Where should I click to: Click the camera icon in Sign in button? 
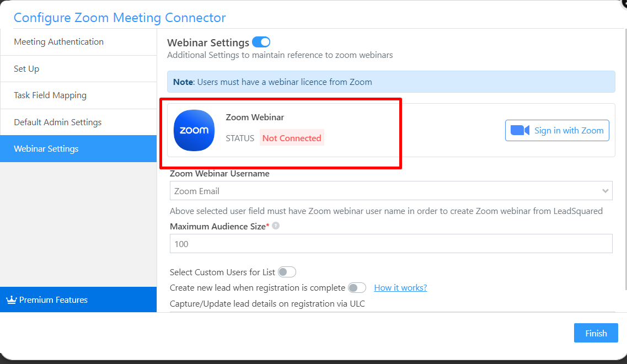(519, 130)
